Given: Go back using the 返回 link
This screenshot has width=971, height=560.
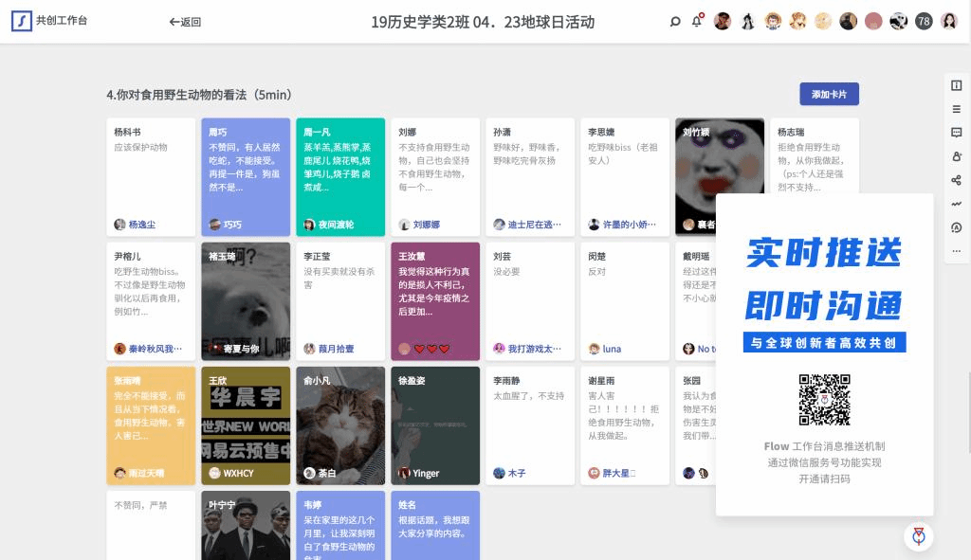Looking at the screenshot, I should tap(185, 22).
